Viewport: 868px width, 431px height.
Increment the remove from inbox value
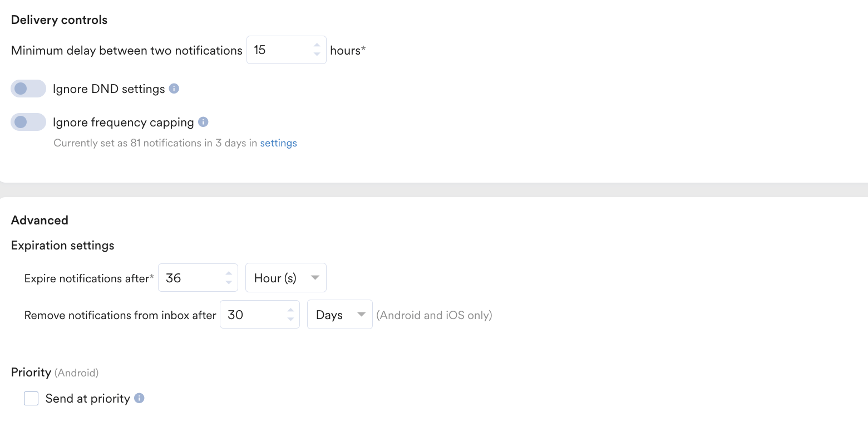290,310
